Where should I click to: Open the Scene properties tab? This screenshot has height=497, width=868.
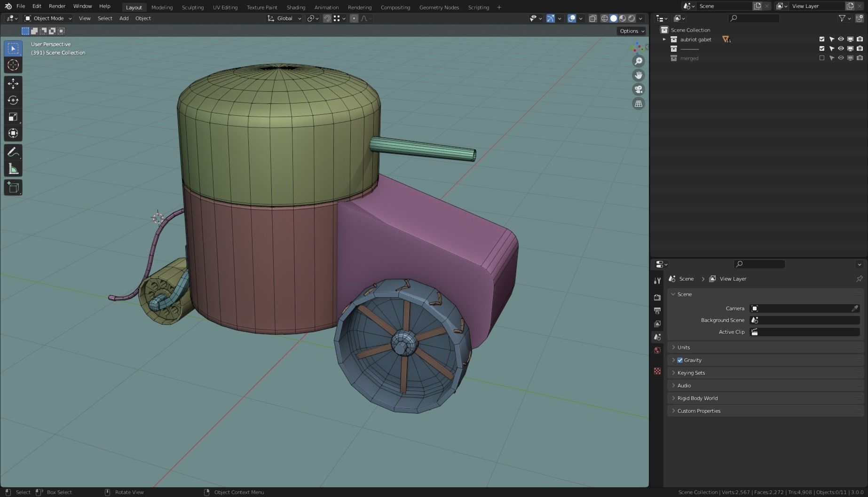pos(657,337)
